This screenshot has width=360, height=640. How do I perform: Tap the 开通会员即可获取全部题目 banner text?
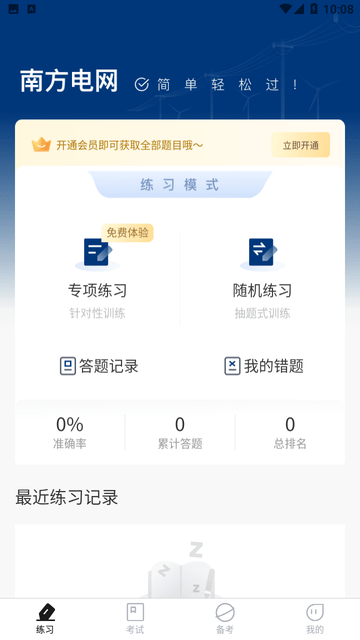[130, 145]
